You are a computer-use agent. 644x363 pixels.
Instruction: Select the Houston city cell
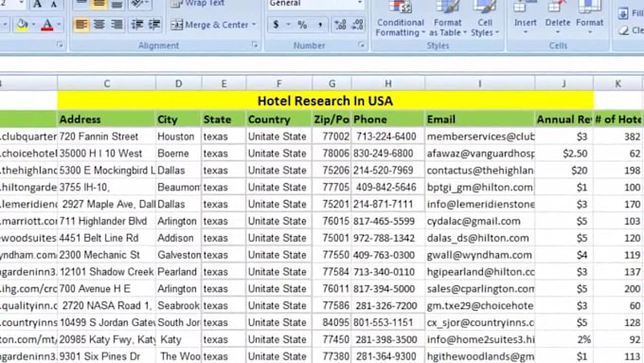tap(179, 136)
